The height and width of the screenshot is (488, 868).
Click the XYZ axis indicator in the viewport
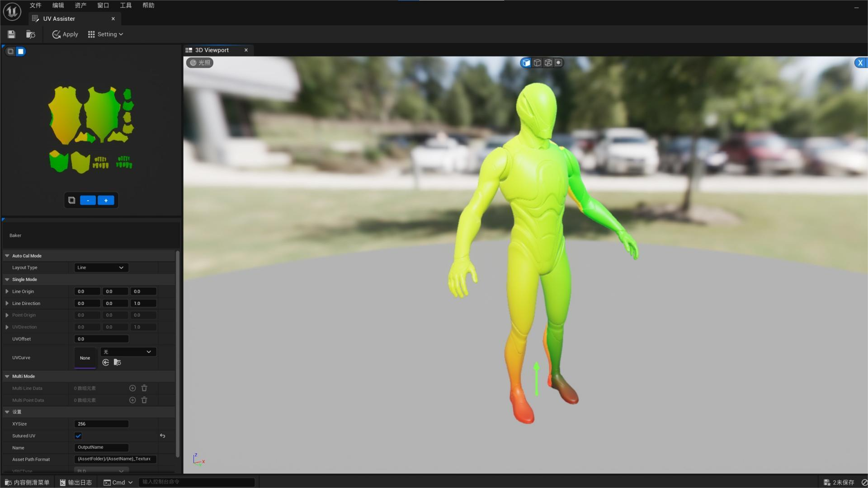tap(198, 459)
